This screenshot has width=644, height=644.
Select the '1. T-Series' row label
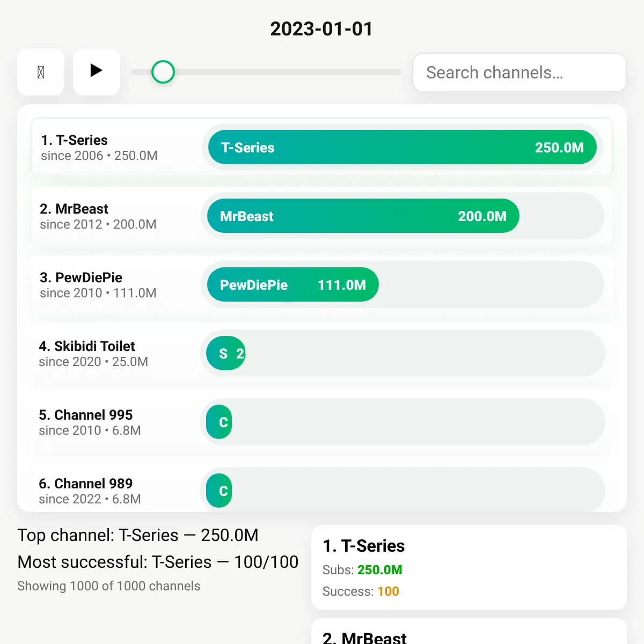tap(74, 140)
